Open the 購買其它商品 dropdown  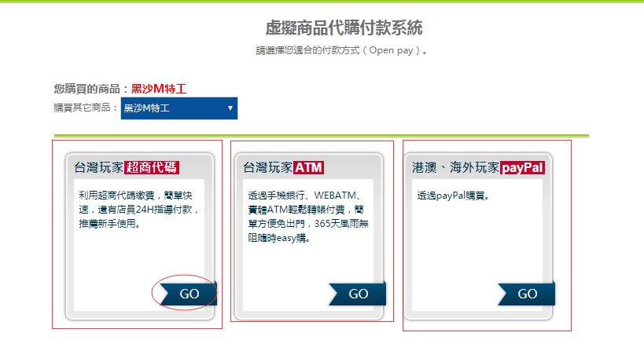178,108
